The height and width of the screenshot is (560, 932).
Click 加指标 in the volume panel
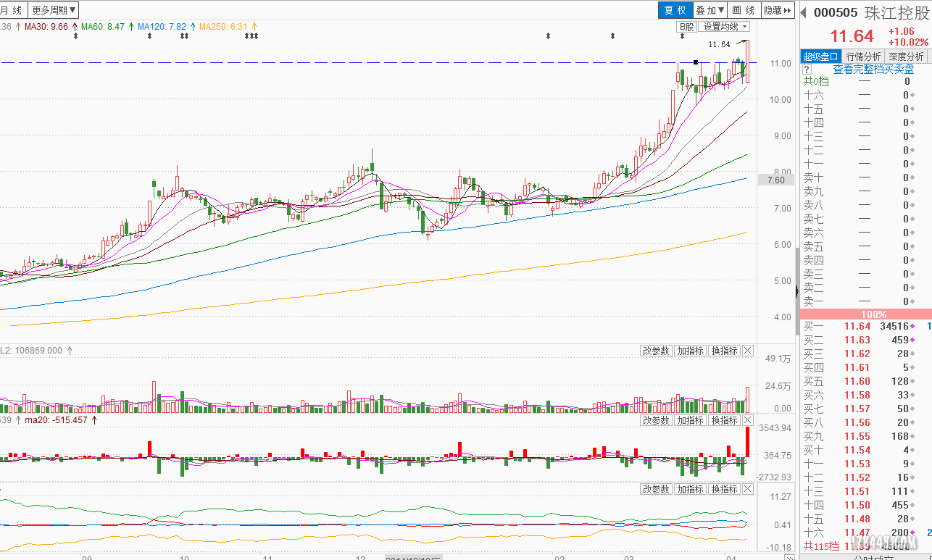[x=690, y=351]
